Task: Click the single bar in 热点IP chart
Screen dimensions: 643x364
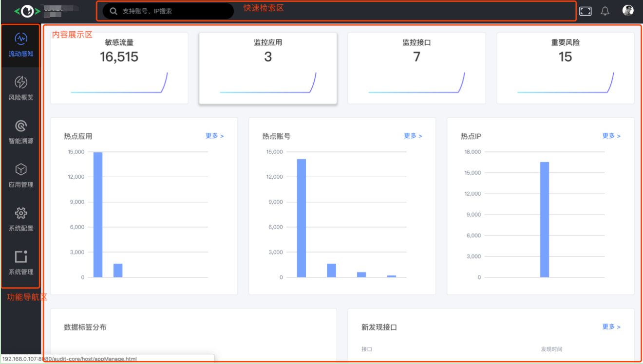Action: click(545, 219)
